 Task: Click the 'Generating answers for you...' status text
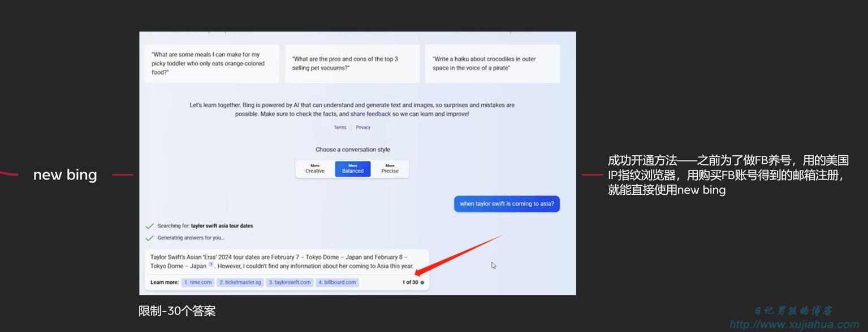click(x=191, y=238)
